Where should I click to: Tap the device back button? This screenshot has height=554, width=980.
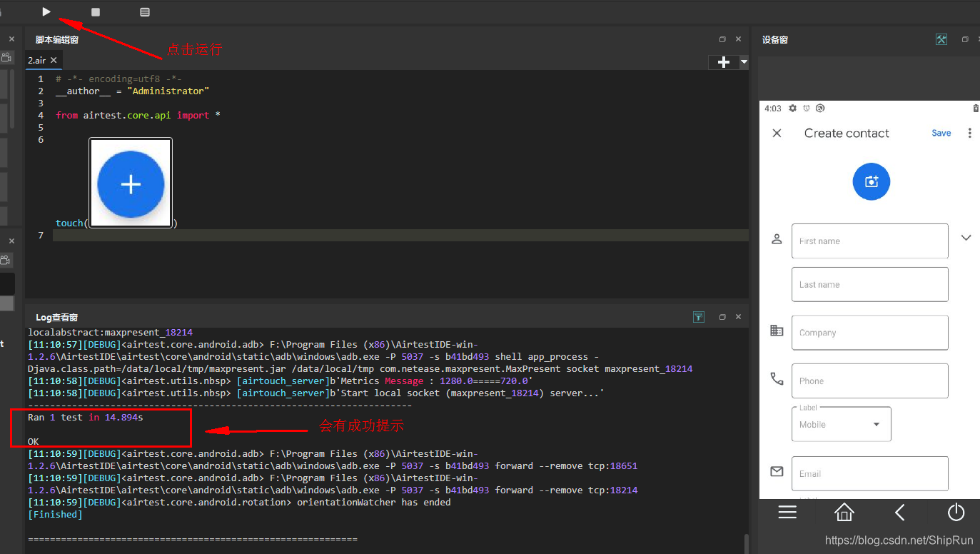[x=900, y=513]
